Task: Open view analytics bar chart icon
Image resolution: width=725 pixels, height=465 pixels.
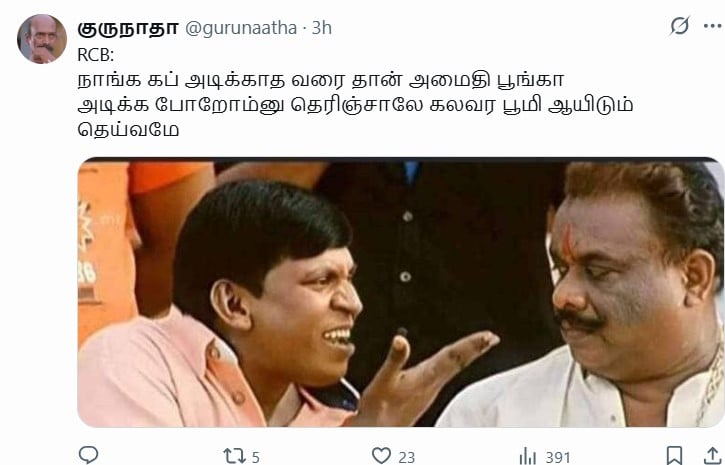Action: point(528,456)
